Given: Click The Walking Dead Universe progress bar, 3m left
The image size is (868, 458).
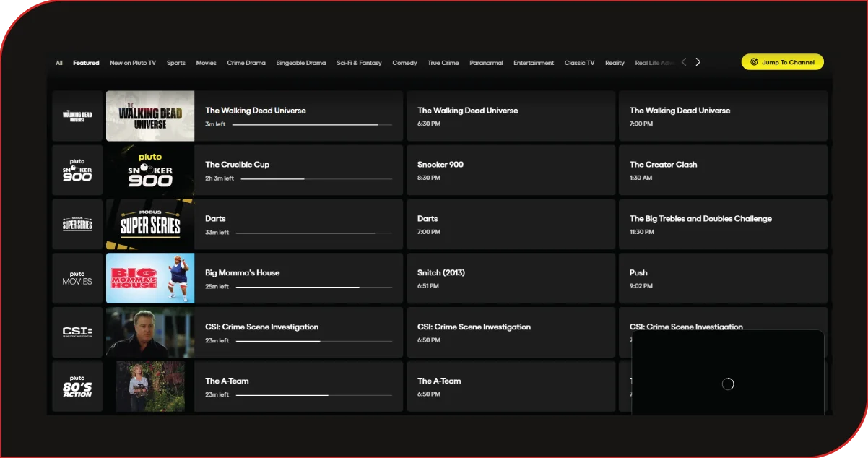Looking at the screenshot, I should click(312, 124).
